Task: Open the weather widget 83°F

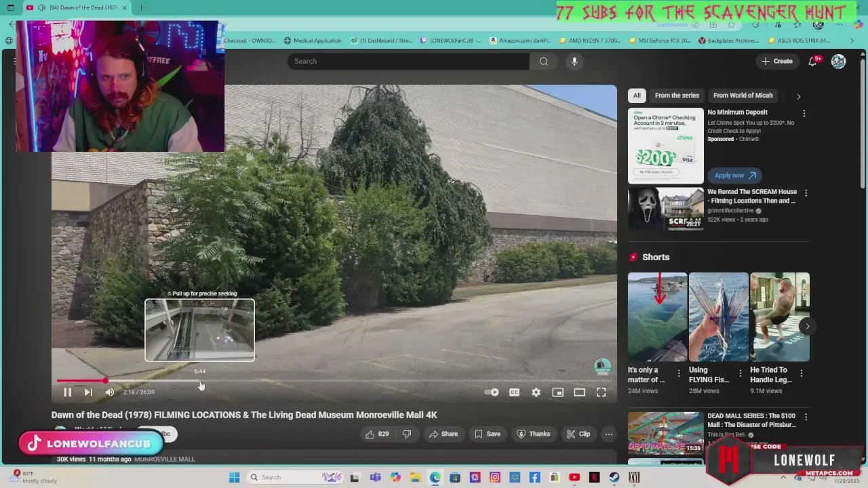Action: (34, 477)
